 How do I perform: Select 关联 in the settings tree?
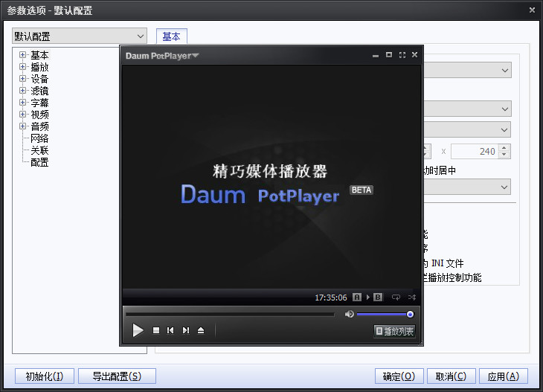(x=39, y=150)
